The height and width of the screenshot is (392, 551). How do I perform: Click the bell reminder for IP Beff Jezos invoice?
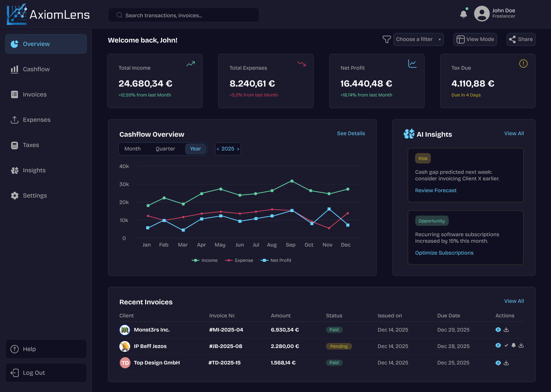click(x=514, y=345)
